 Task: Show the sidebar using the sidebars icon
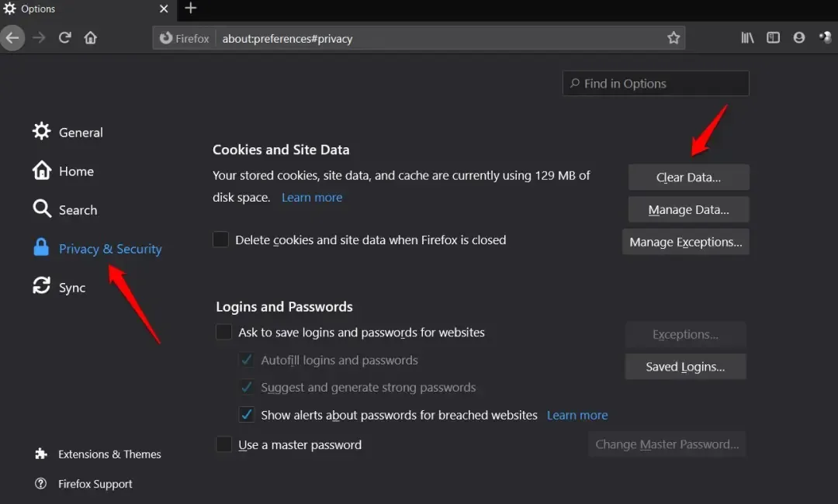pos(773,38)
